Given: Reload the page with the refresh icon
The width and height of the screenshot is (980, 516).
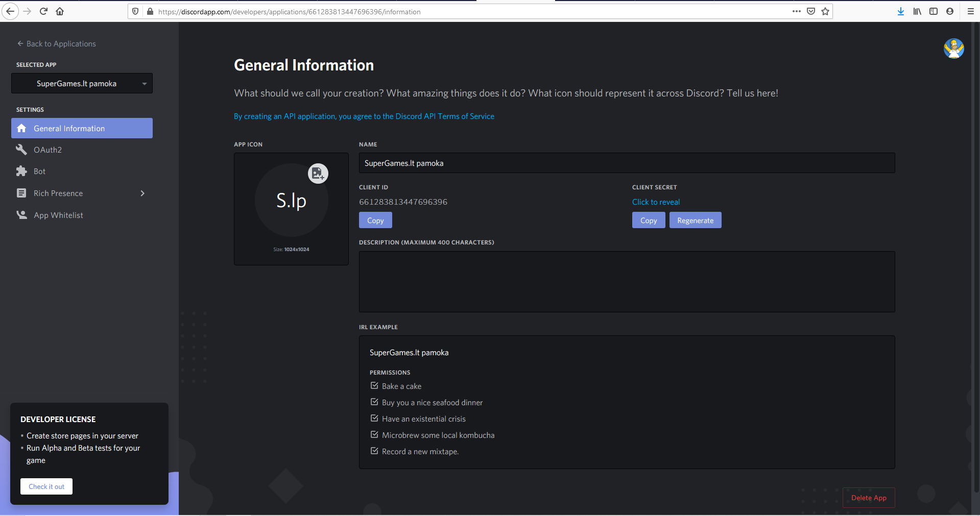Looking at the screenshot, I should [43, 11].
